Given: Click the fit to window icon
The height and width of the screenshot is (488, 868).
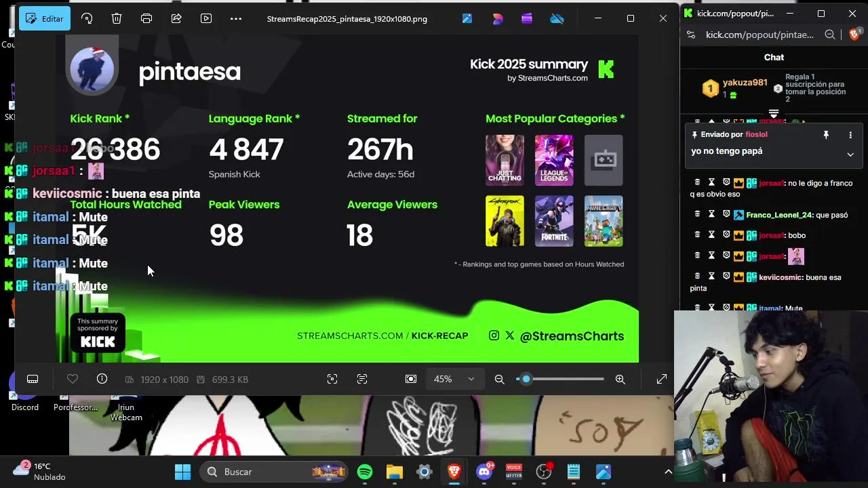Looking at the screenshot, I should click(411, 379).
